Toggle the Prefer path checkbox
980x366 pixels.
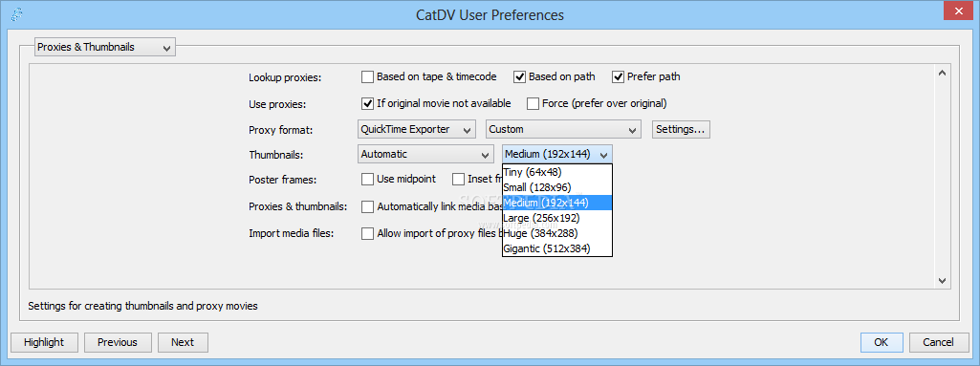(619, 76)
